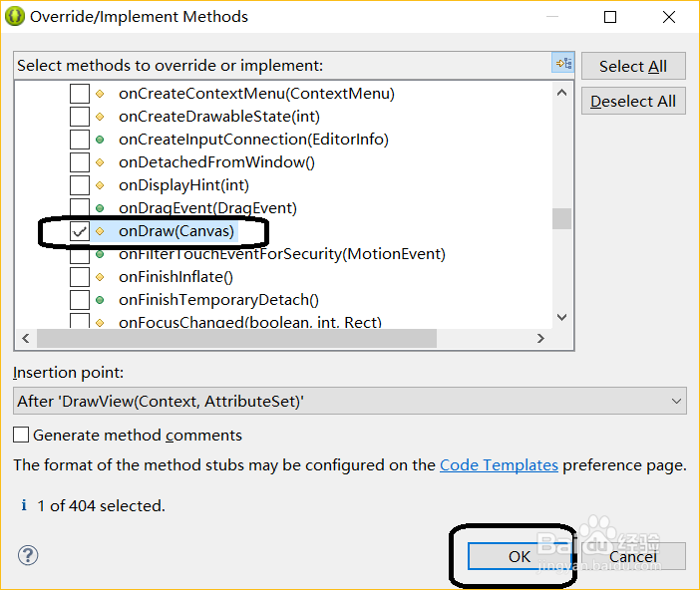This screenshot has width=700, height=590.
Task: Check the onDetachedFromWindow() method
Action: click(x=80, y=162)
